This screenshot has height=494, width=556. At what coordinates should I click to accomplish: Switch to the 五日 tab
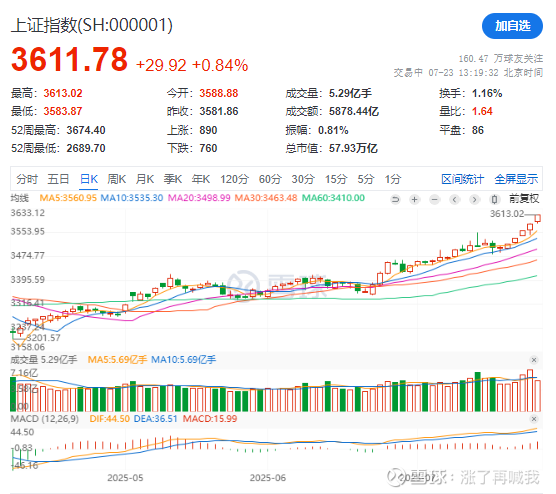pos(58,179)
